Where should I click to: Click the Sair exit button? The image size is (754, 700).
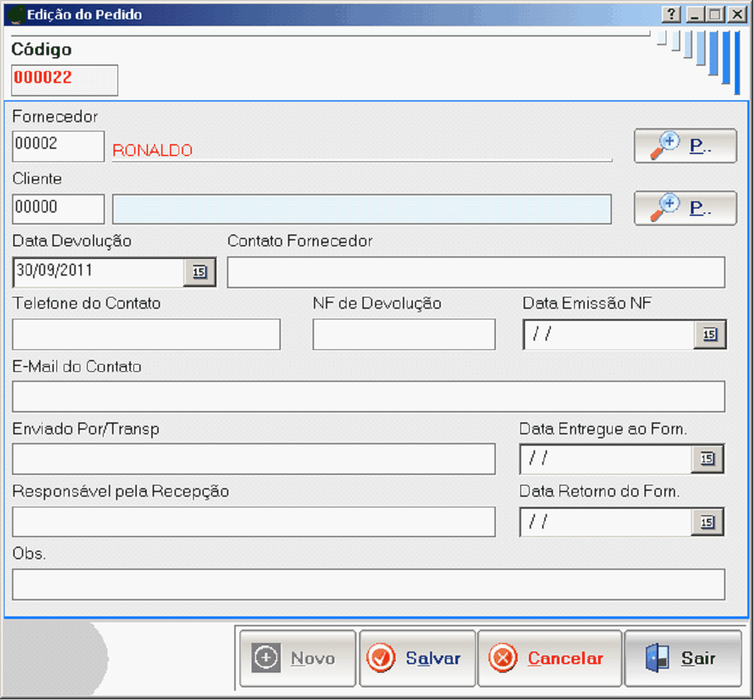(683, 658)
